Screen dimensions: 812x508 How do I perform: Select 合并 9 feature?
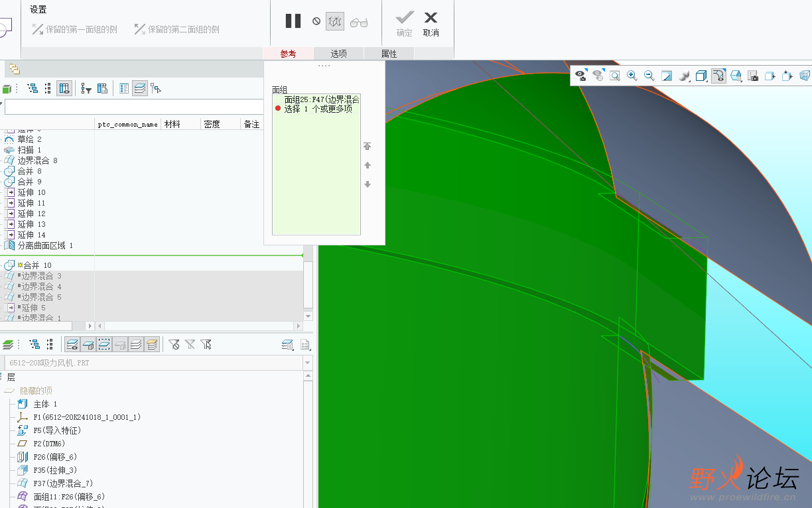(29, 182)
